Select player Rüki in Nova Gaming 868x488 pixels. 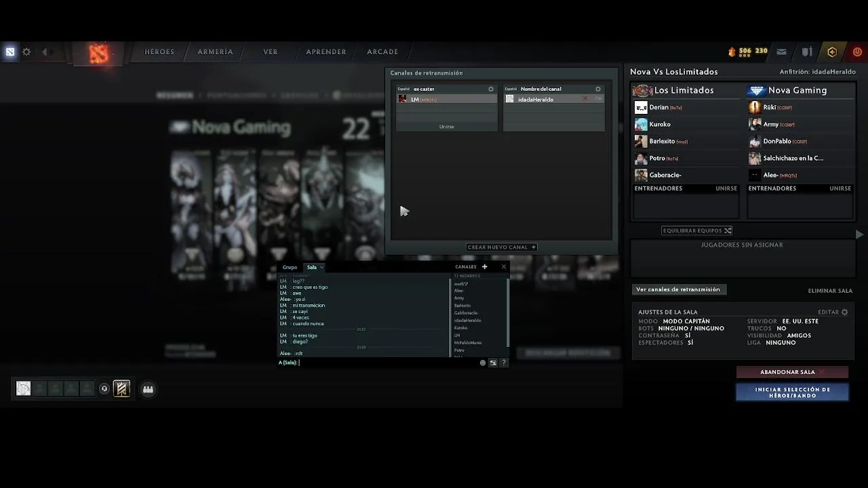(800, 107)
